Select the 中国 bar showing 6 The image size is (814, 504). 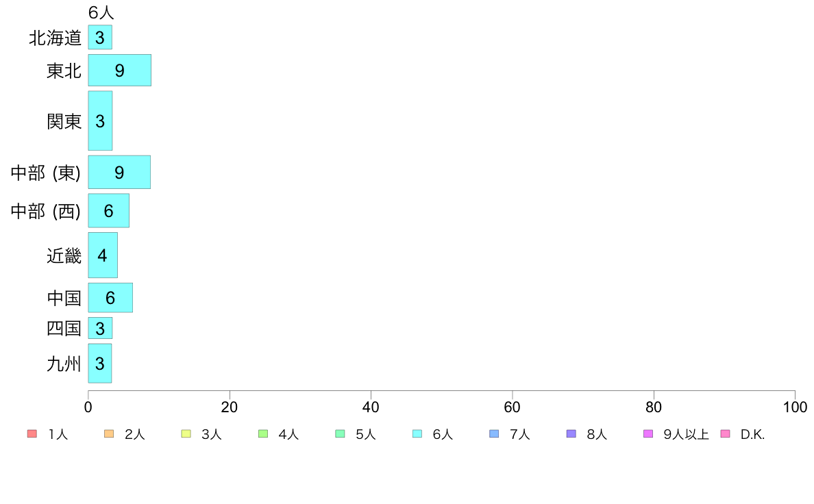tap(110, 298)
